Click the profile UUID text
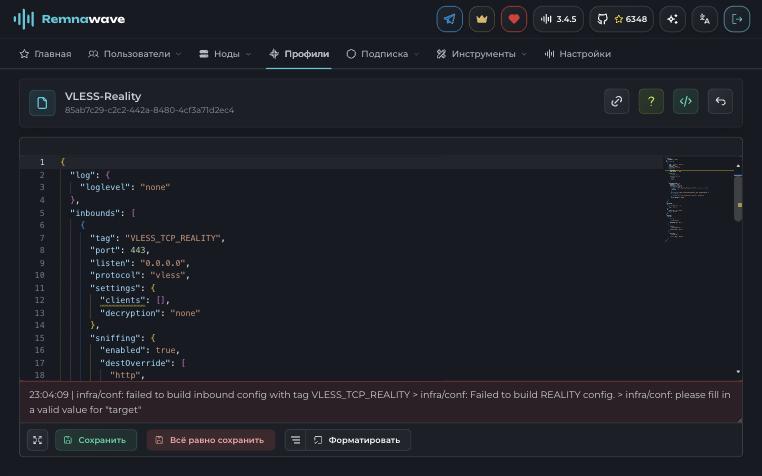 point(149,110)
